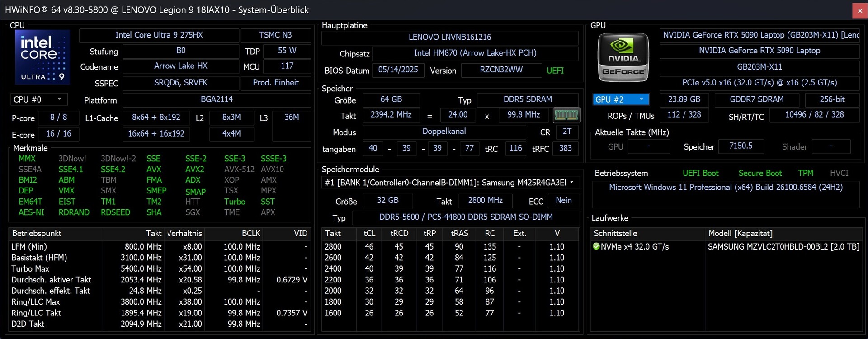Click the BIOS version field RZCN32WW
The height and width of the screenshot is (339, 868).
[501, 70]
